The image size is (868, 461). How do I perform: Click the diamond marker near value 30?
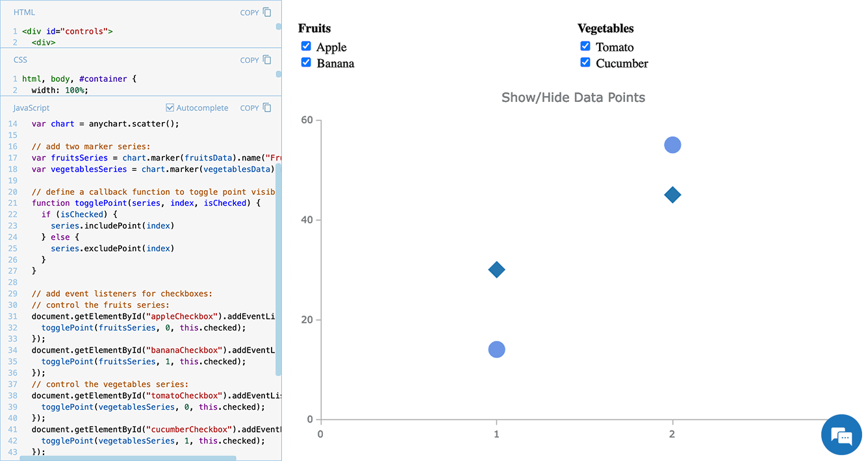496,269
